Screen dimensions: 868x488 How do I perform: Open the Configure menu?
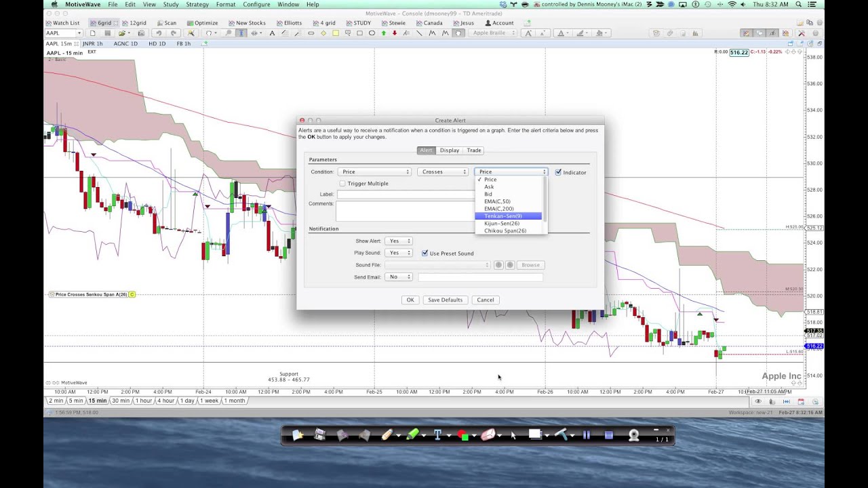[256, 5]
